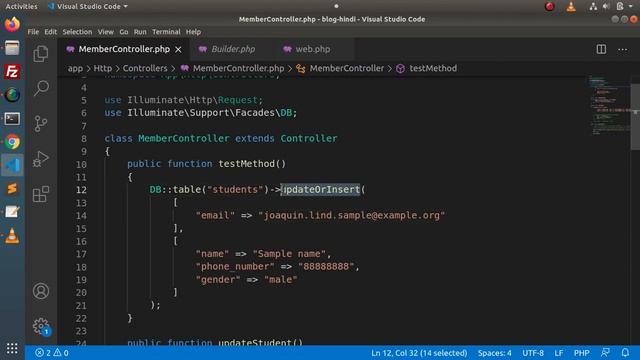Viewport: 640px width, 360px height.
Task: Open the Terminal menu
Action: click(x=166, y=32)
